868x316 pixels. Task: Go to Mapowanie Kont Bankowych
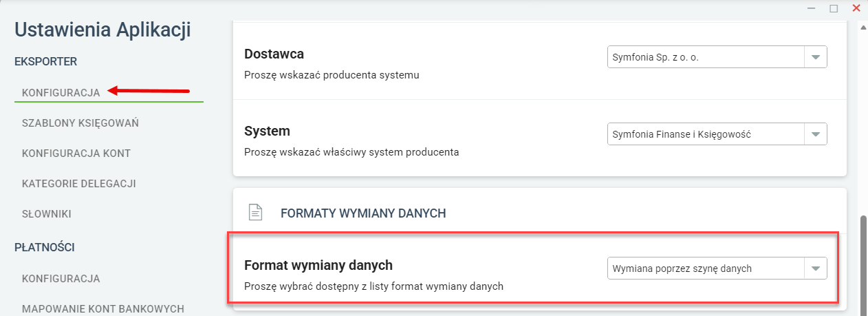pos(103,308)
